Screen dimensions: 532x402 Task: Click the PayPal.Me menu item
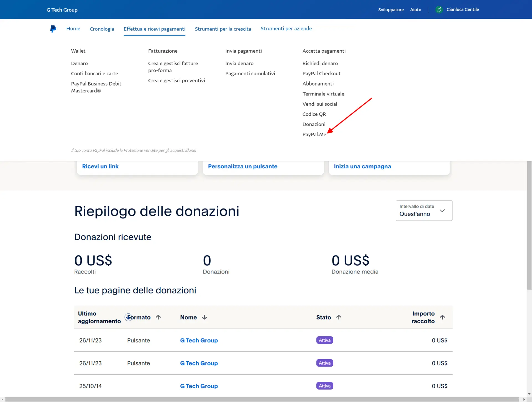[x=314, y=134]
